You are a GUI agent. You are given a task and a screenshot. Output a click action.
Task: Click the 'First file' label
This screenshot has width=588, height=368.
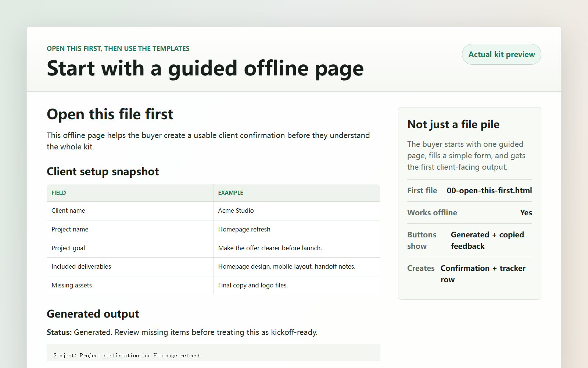tap(422, 191)
